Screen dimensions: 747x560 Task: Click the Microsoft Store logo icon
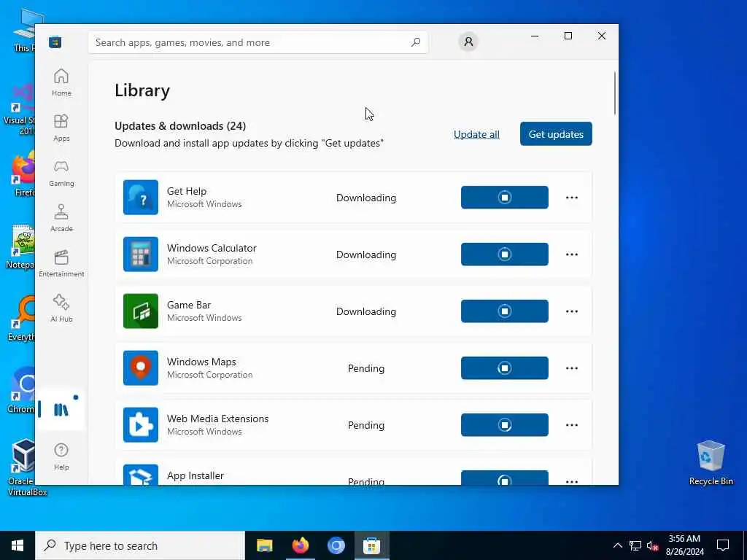[x=55, y=42]
